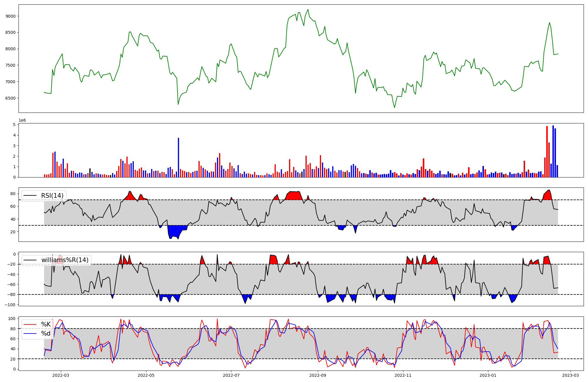The image size is (588, 382).
Task: Click the %K legend entry text
Action: [x=46, y=324]
